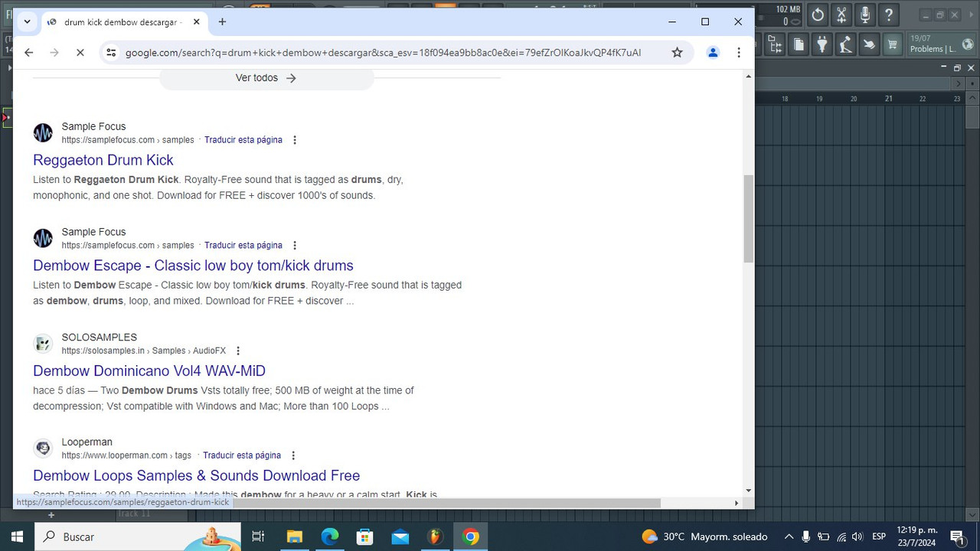Click the FL Studio plugin plug icon
This screenshot has height=551, width=980.
[x=822, y=44]
